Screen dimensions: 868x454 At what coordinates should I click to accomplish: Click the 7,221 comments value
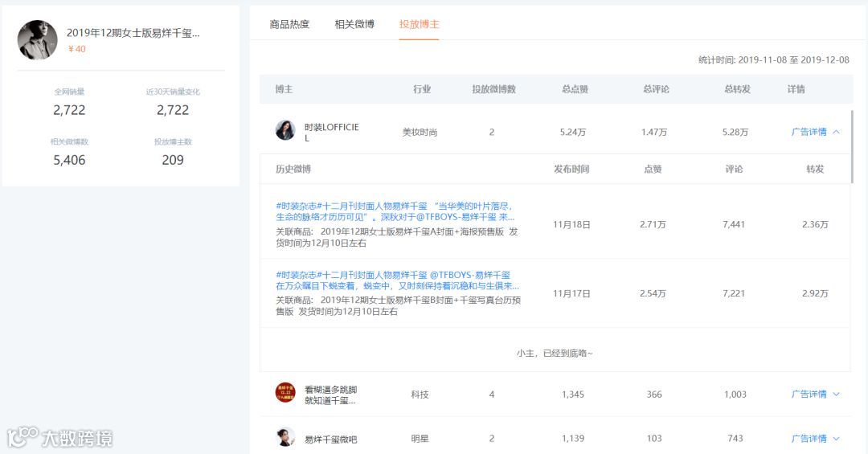(x=734, y=293)
